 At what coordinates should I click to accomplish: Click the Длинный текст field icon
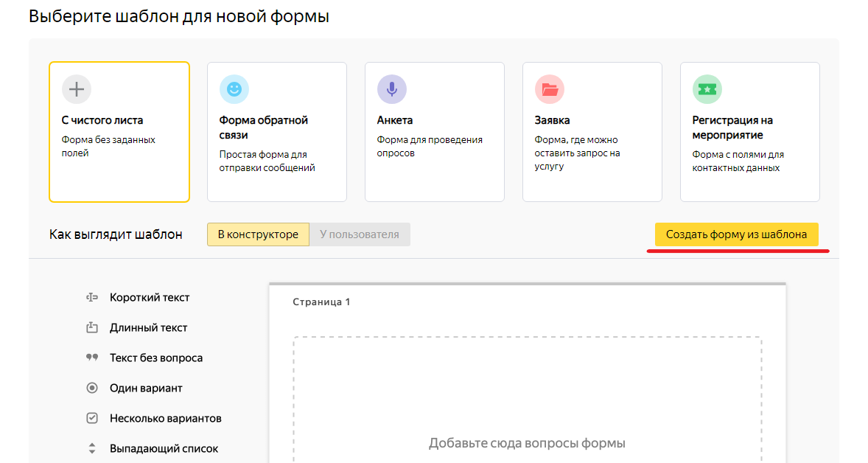coord(92,328)
